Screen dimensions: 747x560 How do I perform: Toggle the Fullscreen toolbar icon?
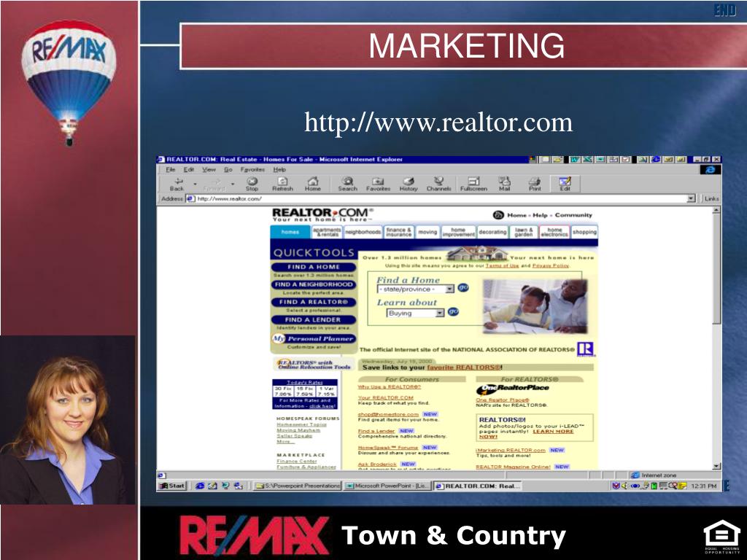[x=473, y=184]
